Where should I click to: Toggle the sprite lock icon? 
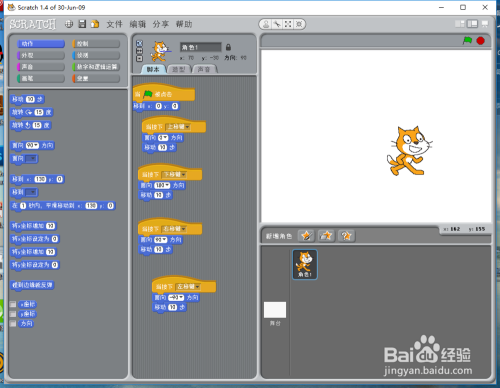point(228,47)
